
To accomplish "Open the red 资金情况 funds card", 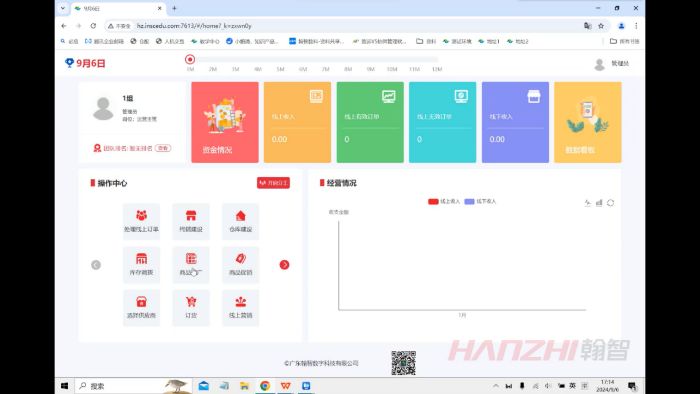I will (x=225, y=122).
